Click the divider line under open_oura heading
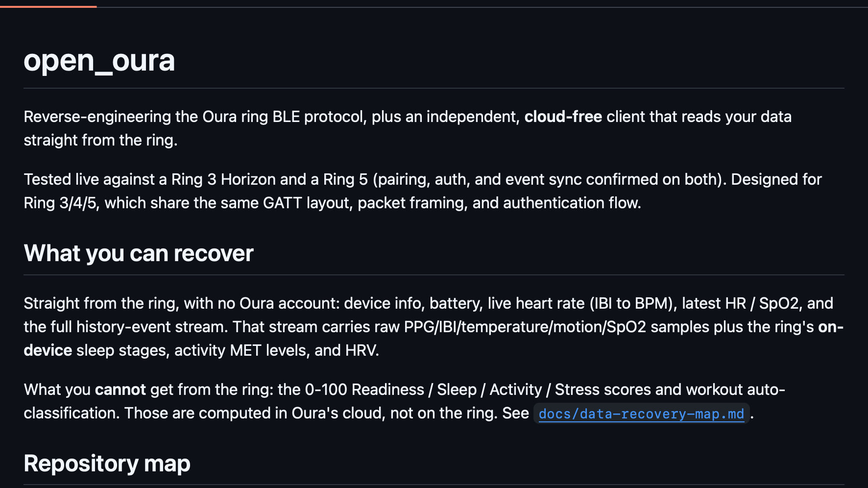868x488 pixels. pos(434,88)
